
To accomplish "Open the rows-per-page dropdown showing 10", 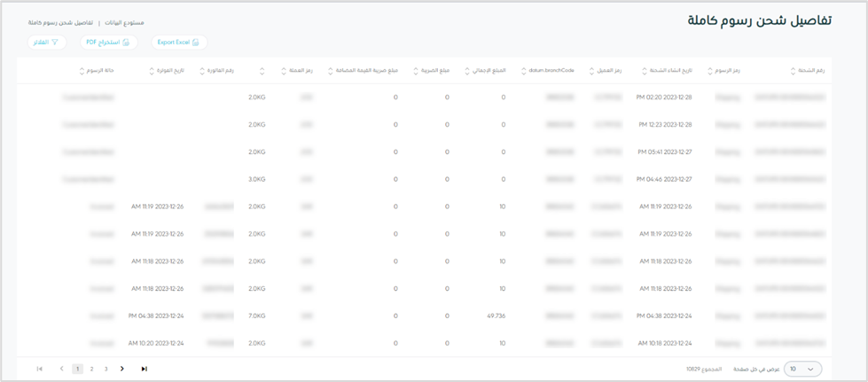I will (x=802, y=369).
